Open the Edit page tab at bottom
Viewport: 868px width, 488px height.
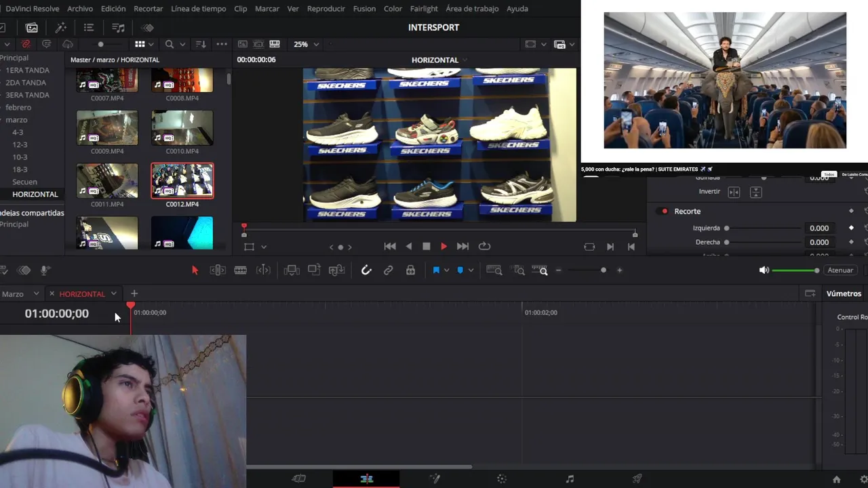[366, 479]
